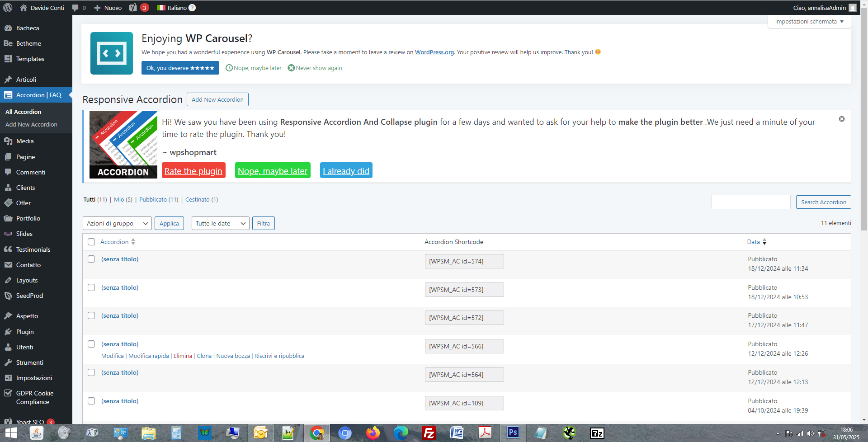Select all accordions with the header checkbox

pyautogui.click(x=91, y=242)
